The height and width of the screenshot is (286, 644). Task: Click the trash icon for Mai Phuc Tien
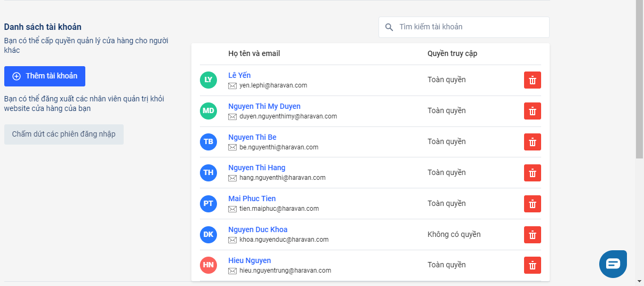532,204
